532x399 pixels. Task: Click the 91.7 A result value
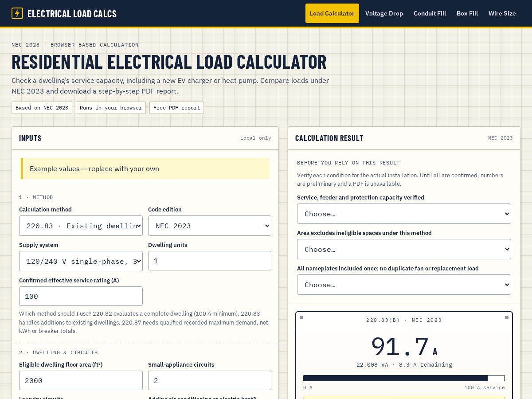click(404, 347)
